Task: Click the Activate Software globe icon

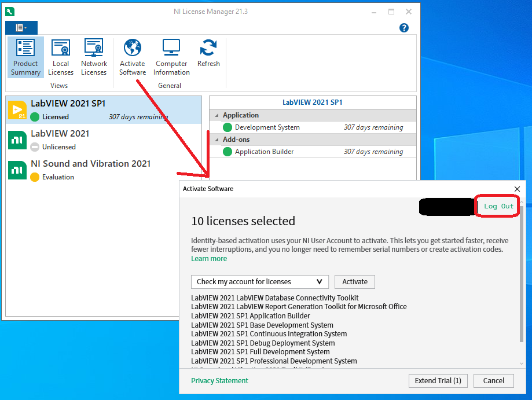Action: [133, 47]
